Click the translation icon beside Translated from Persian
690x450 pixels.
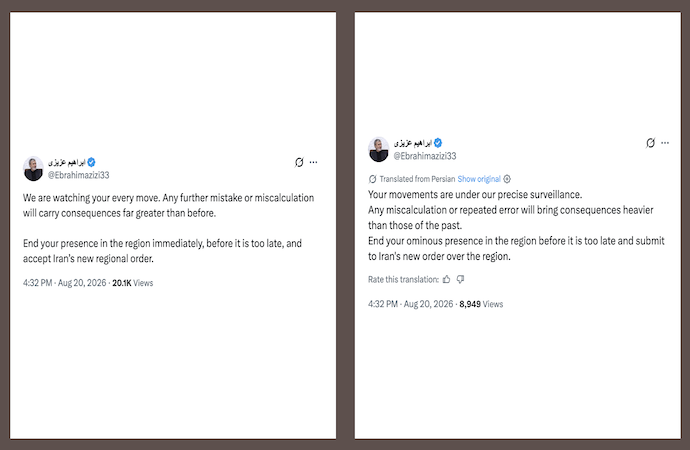[372, 179]
